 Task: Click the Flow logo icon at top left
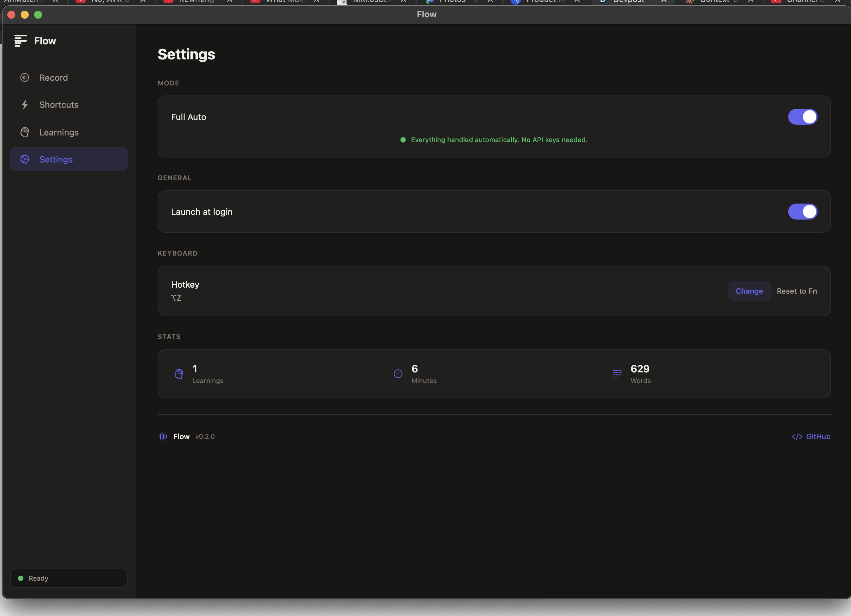pyautogui.click(x=21, y=40)
